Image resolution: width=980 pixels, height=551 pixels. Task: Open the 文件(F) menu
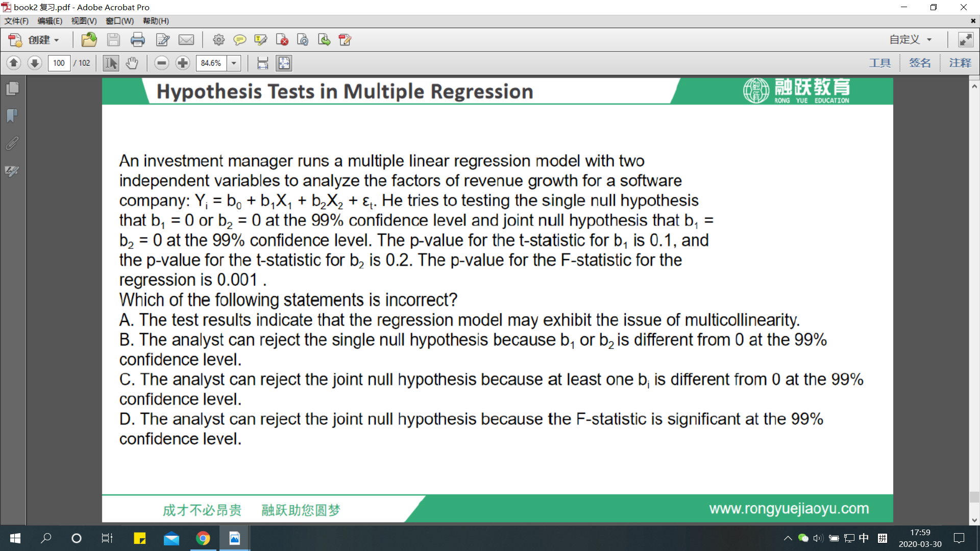pos(16,21)
